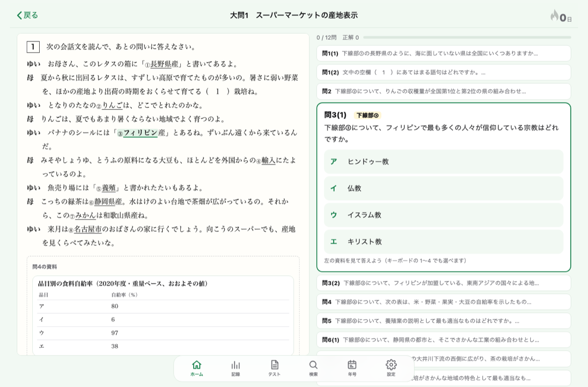Click the highlighted ③フィリピン in the passage

(x=138, y=133)
